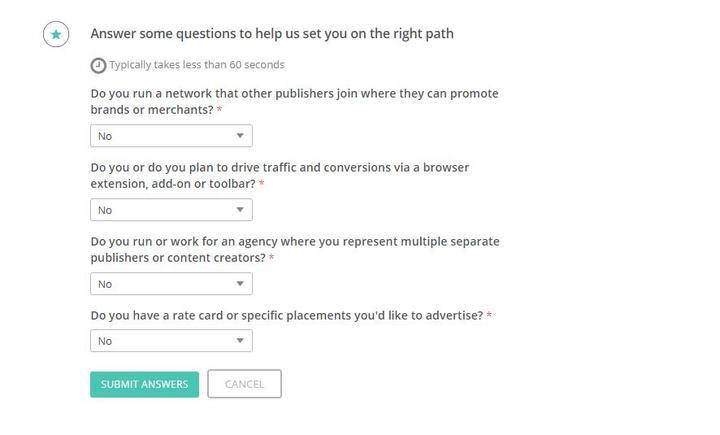Click the Cancel button
The height and width of the screenshot is (435, 720).
click(x=244, y=384)
